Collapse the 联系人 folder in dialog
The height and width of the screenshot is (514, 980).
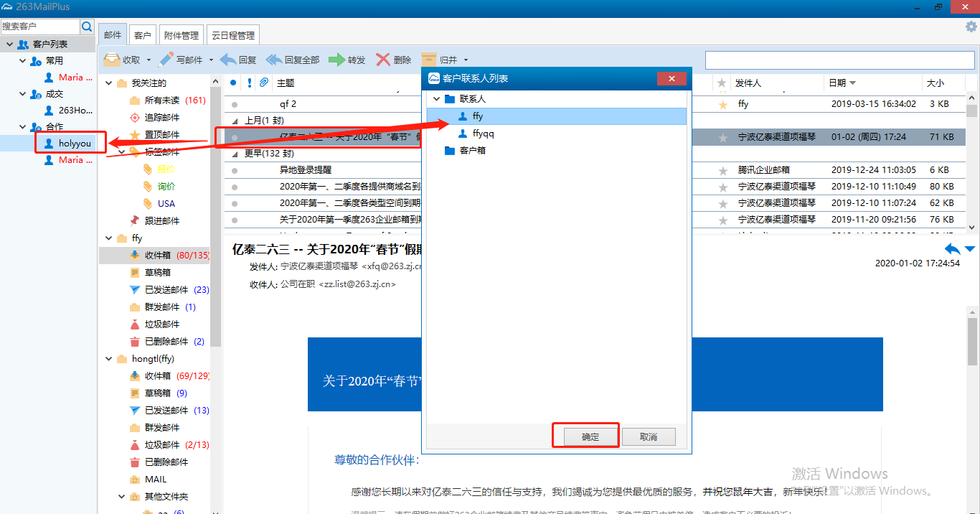(x=435, y=99)
